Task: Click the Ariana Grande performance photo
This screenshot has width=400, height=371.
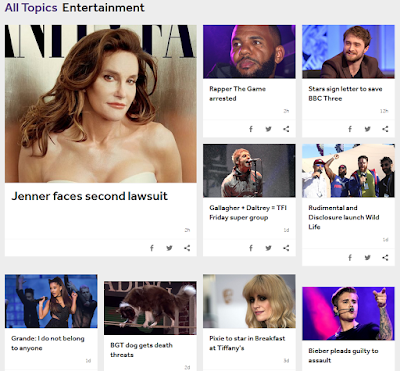Action: pyautogui.click(x=51, y=301)
